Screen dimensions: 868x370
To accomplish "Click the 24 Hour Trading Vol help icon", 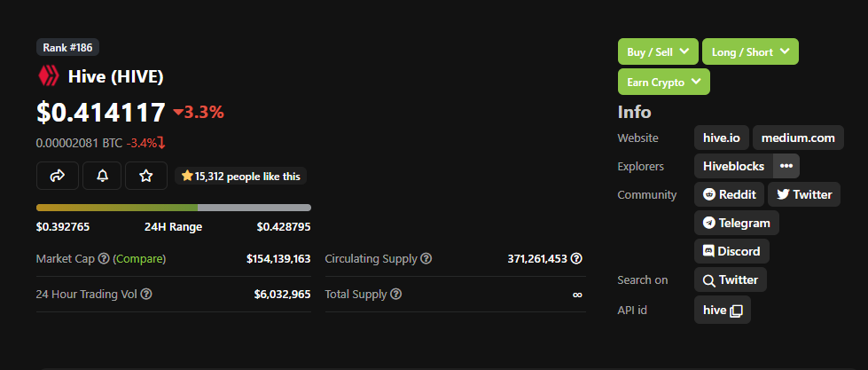I will (x=146, y=294).
